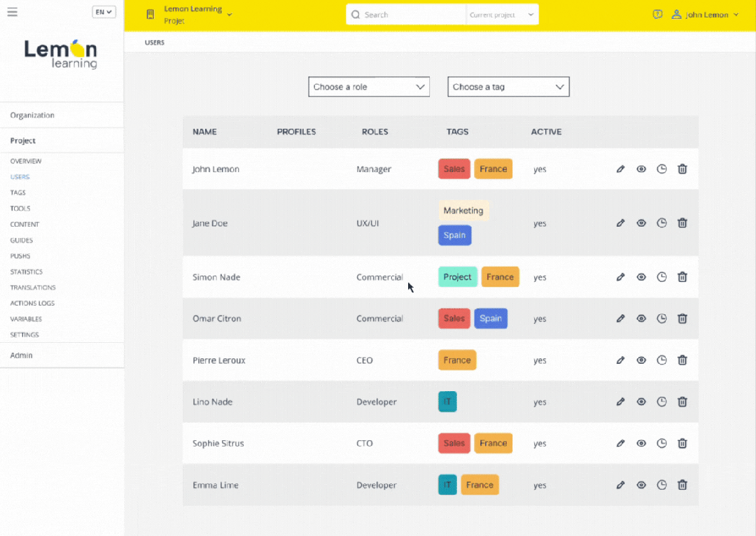The width and height of the screenshot is (756, 536).
Task: Open Variables in sidebar
Action: (x=26, y=319)
